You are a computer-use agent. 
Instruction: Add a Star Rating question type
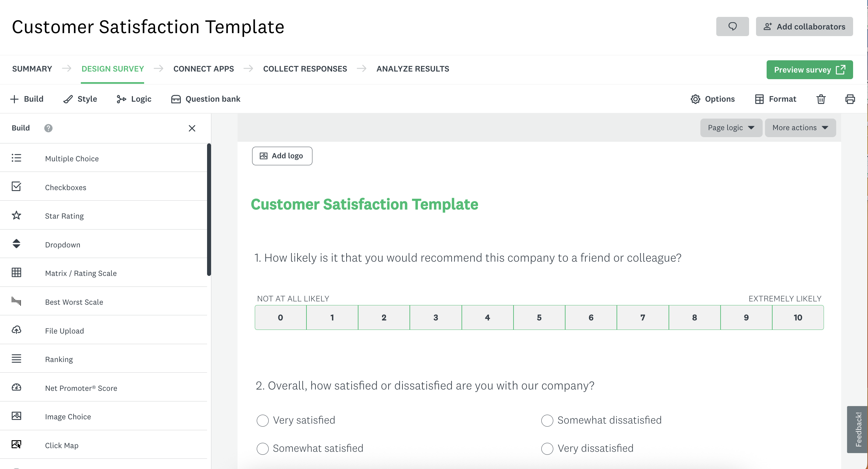point(64,216)
